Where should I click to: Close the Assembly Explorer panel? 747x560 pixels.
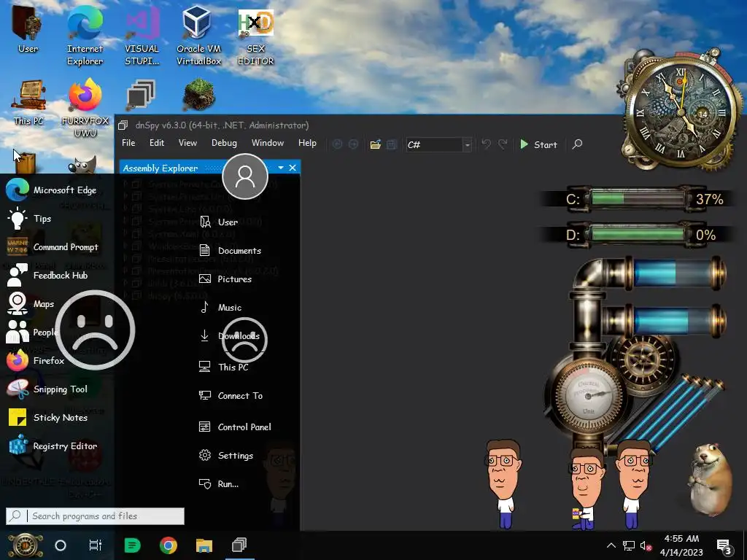coord(293,168)
